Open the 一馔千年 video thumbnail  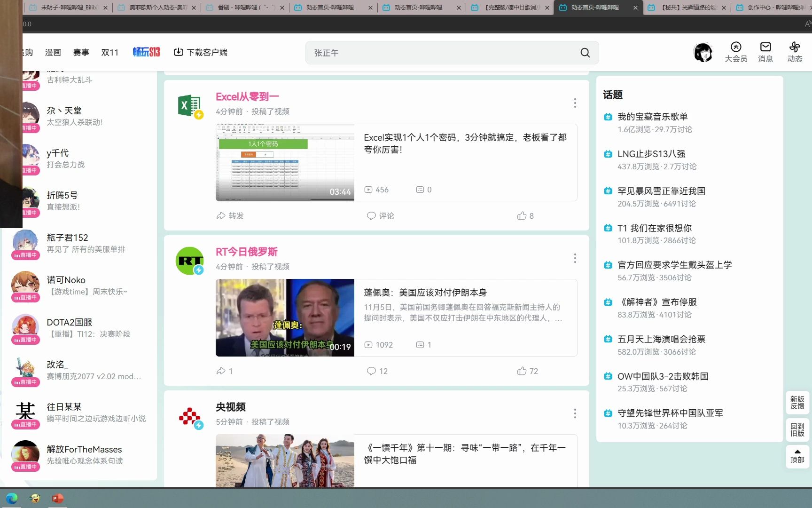[x=285, y=460]
